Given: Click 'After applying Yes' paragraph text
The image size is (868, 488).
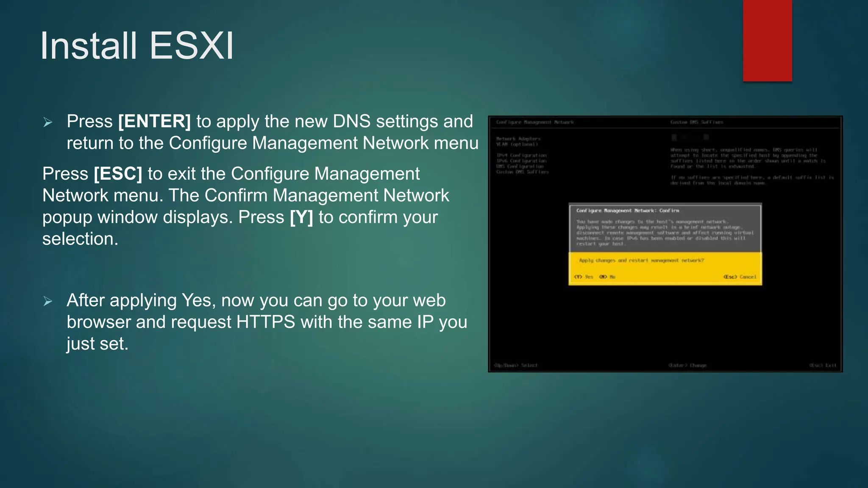Looking at the screenshot, I should (267, 322).
